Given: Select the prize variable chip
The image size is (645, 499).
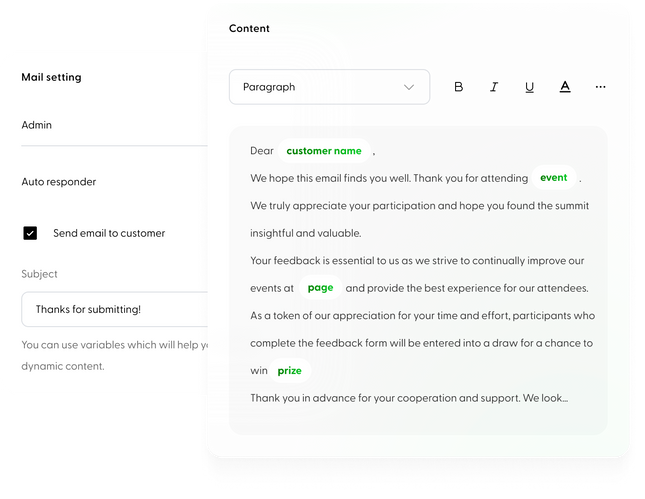Looking at the screenshot, I should tap(290, 371).
